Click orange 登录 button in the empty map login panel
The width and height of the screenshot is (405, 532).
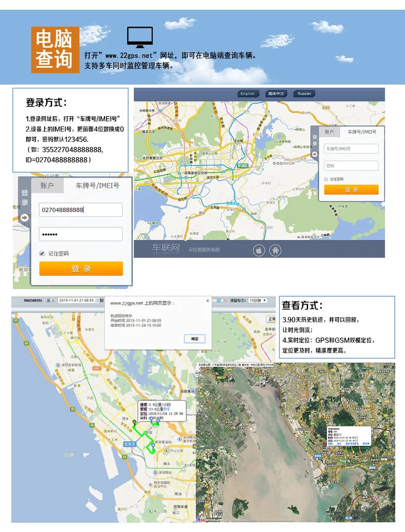coord(351,190)
